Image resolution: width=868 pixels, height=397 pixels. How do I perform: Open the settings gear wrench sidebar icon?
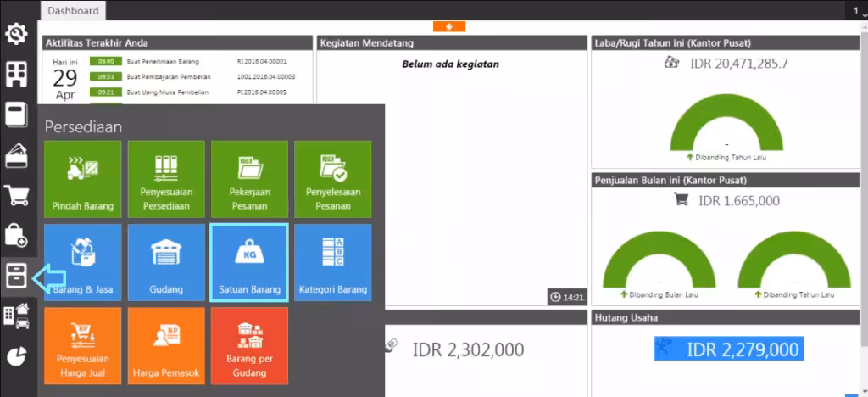(x=17, y=34)
